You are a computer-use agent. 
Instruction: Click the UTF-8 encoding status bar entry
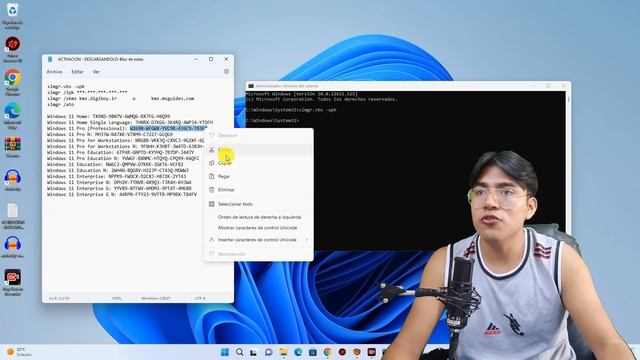click(x=200, y=298)
